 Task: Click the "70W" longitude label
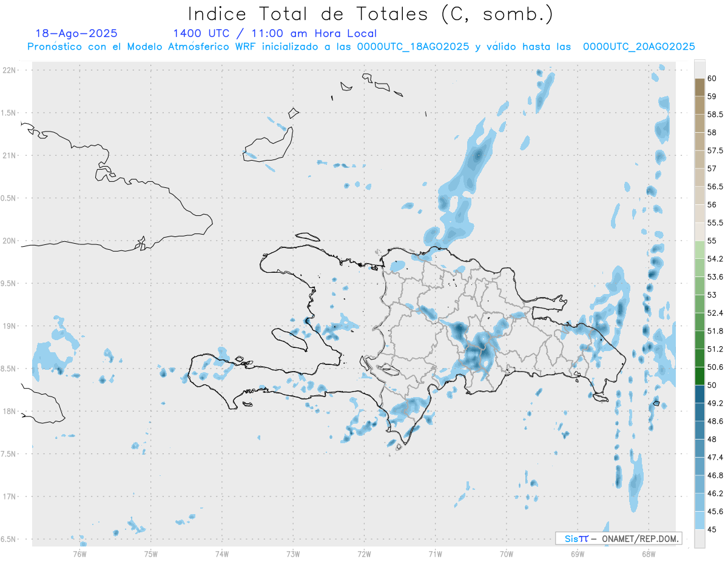(507, 554)
